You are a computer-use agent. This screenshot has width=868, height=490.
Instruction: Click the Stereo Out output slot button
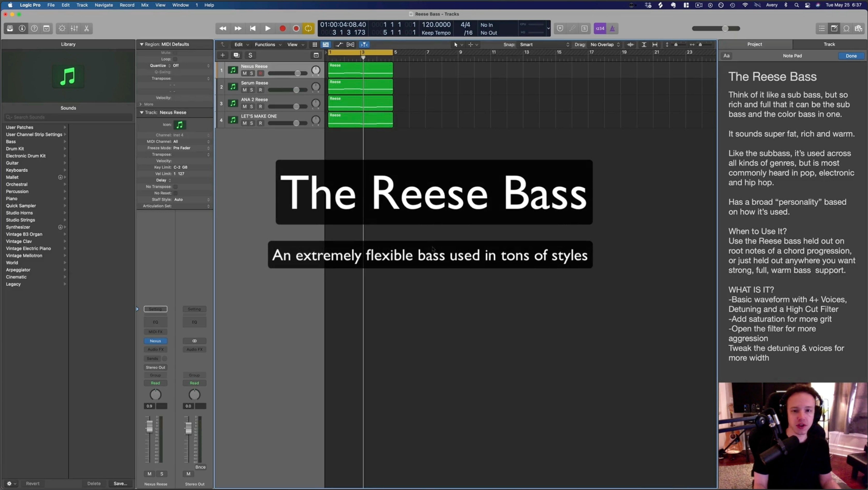(x=155, y=367)
